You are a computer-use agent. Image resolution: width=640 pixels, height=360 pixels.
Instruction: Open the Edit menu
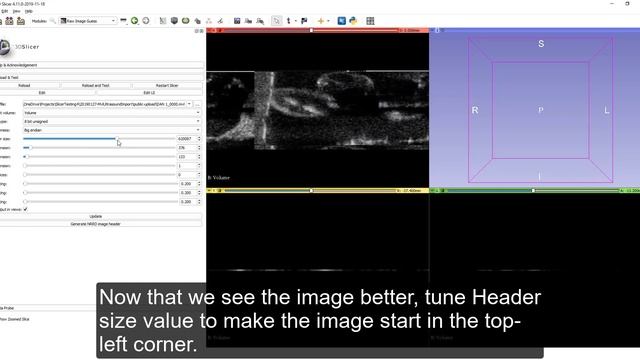(x=4, y=11)
